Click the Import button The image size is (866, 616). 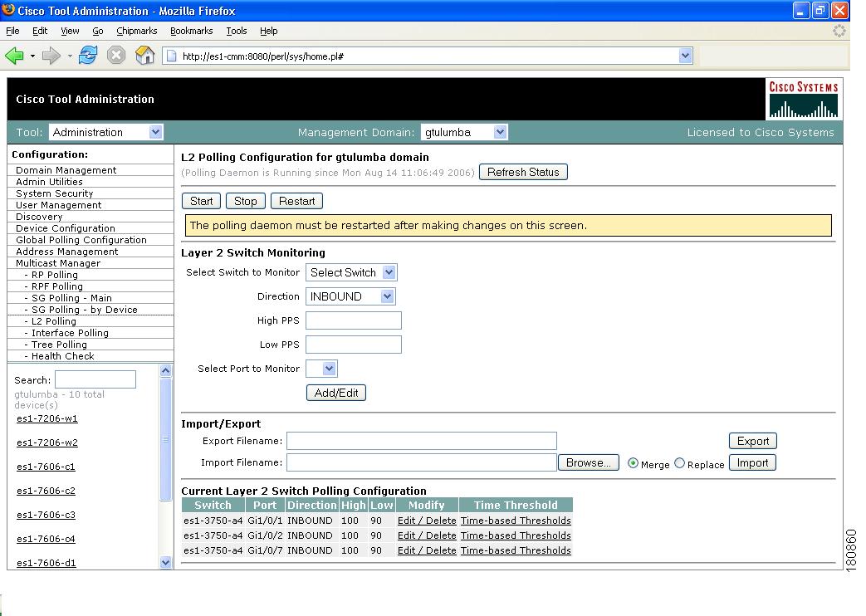pos(752,462)
